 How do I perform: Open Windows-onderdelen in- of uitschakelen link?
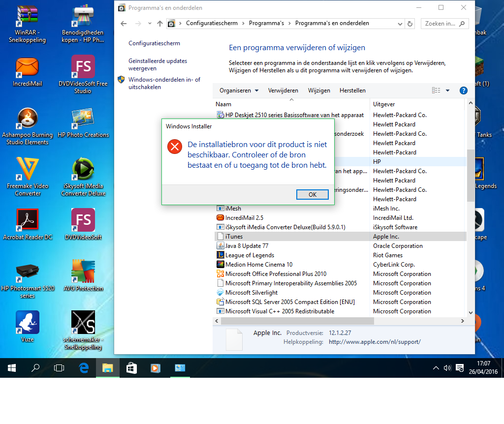(164, 83)
